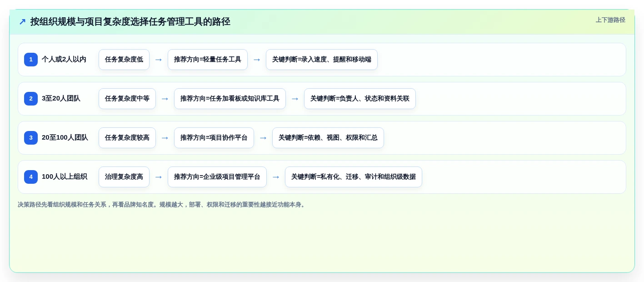Click the 任务复杂度低 chip

point(124,60)
